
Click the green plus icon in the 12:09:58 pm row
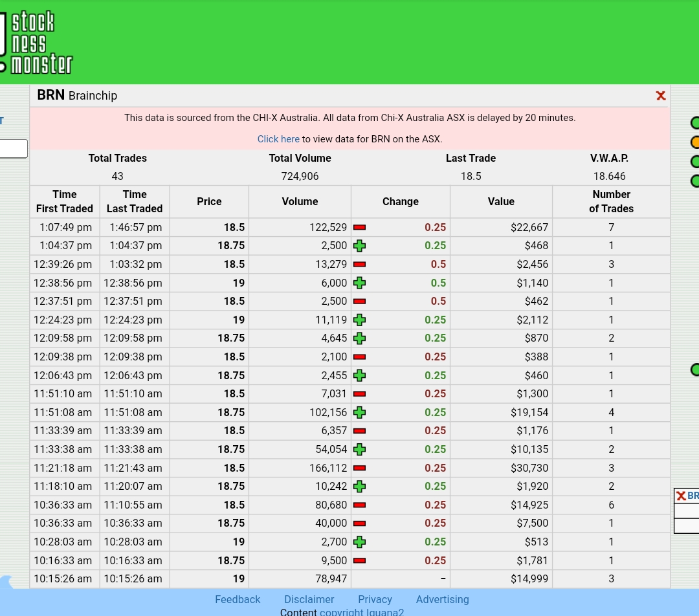pyautogui.click(x=359, y=338)
